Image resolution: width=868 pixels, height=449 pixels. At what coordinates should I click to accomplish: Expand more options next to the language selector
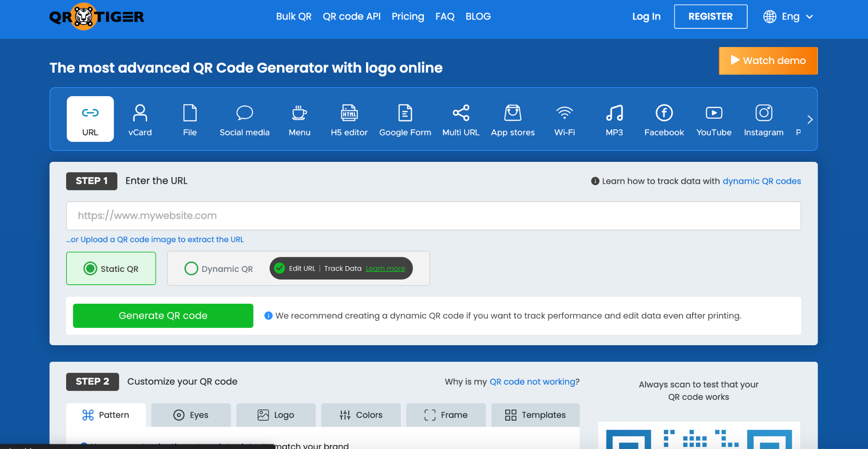pos(810,17)
